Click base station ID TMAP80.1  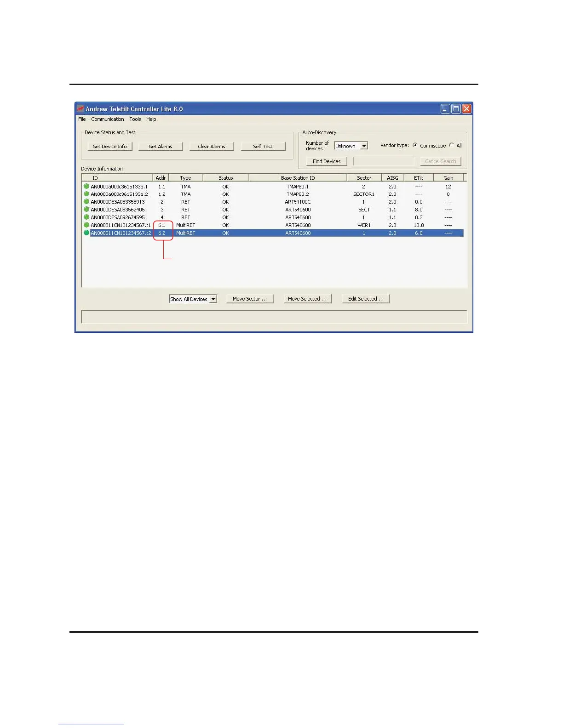point(298,187)
